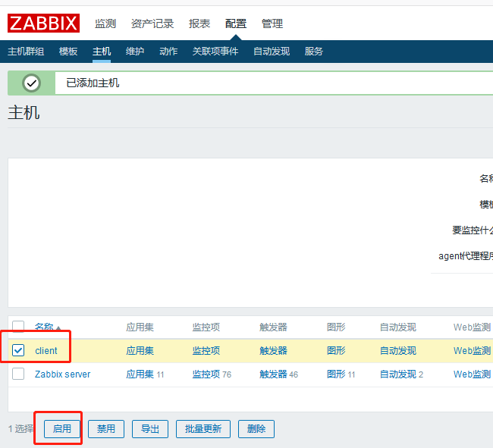
Task: Click the 触发器 column header
Action: [x=273, y=327]
